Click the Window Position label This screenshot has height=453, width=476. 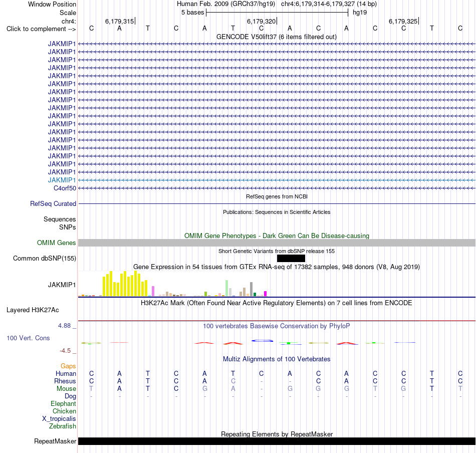[52, 4]
